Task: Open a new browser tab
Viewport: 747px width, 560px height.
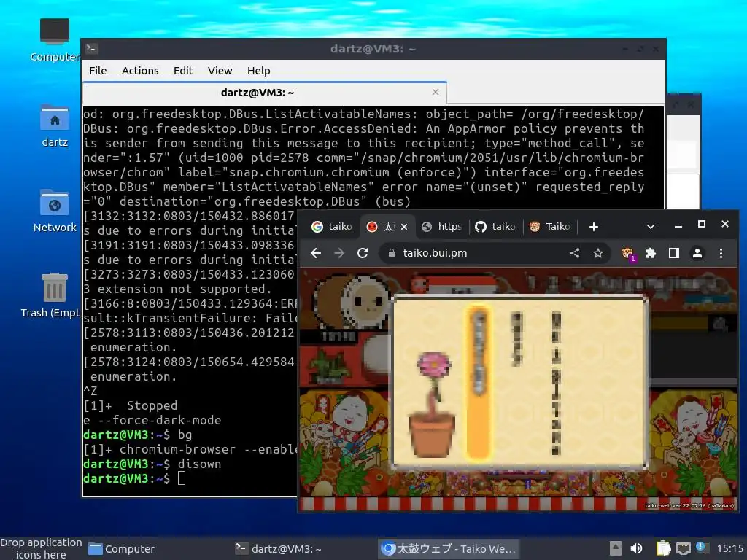Action: tap(594, 227)
